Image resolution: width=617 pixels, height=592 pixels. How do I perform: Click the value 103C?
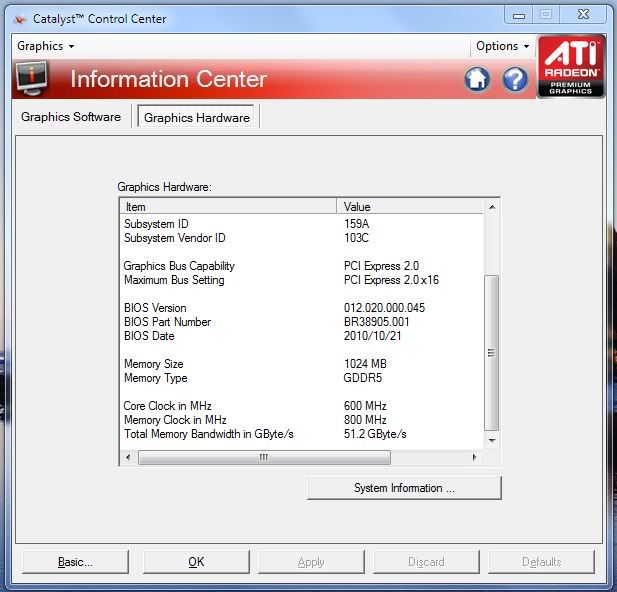(357, 238)
